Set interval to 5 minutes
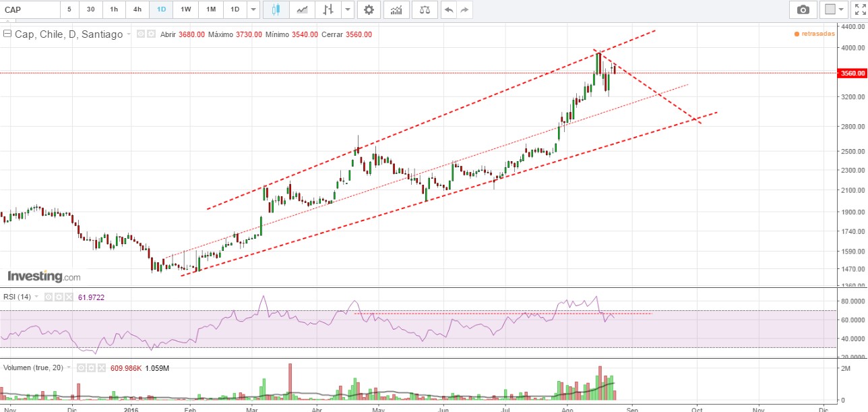Viewport: 868px width, 412px height. tap(69, 9)
